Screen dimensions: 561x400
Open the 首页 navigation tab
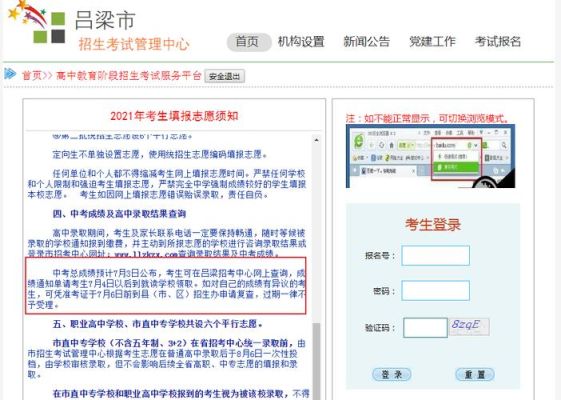pyautogui.click(x=249, y=42)
